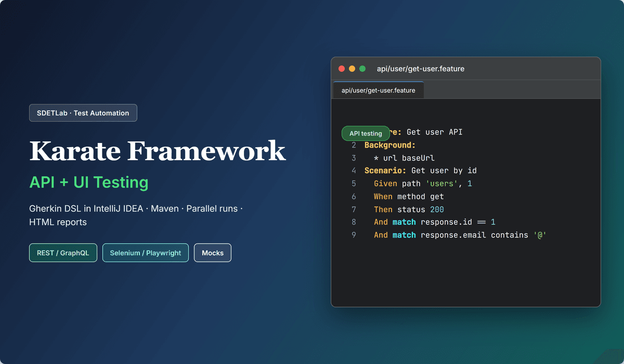The image size is (624, 364).
Task: Click the API testing badge
Action: click(366, 133)
